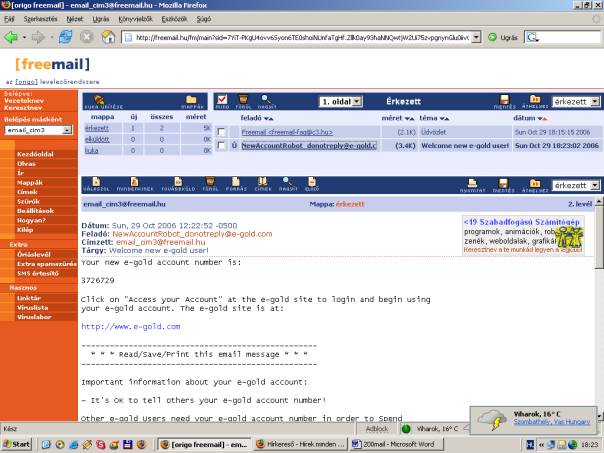Toggle the Mind select-all checkbox in list toolbar
Viewport: 604px width, 453px height.
[222, 100]
